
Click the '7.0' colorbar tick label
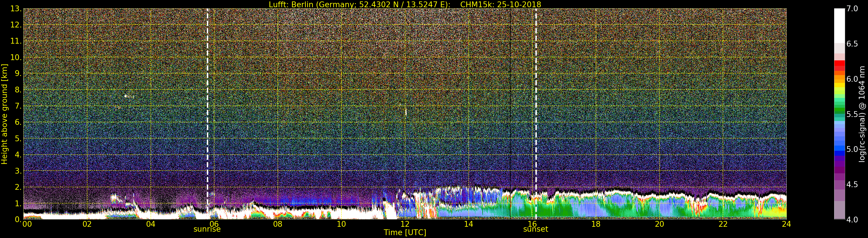(852, 9)
